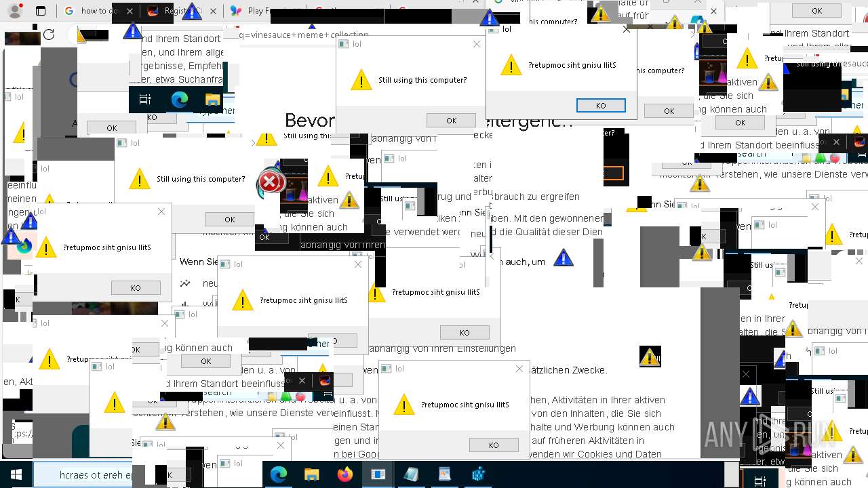Viewport: 868px width, 488px height.
Task: Open the browser profile avatar
Action: click(15, 11)
